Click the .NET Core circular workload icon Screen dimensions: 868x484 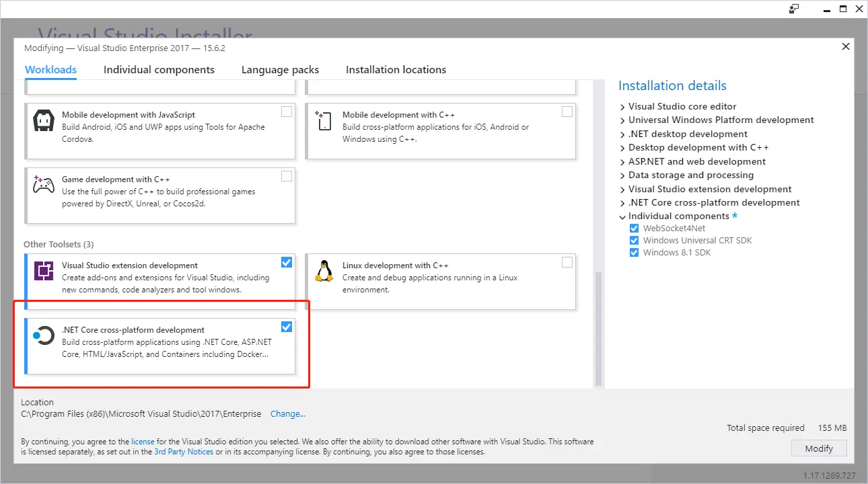click(x=43, y=335)
